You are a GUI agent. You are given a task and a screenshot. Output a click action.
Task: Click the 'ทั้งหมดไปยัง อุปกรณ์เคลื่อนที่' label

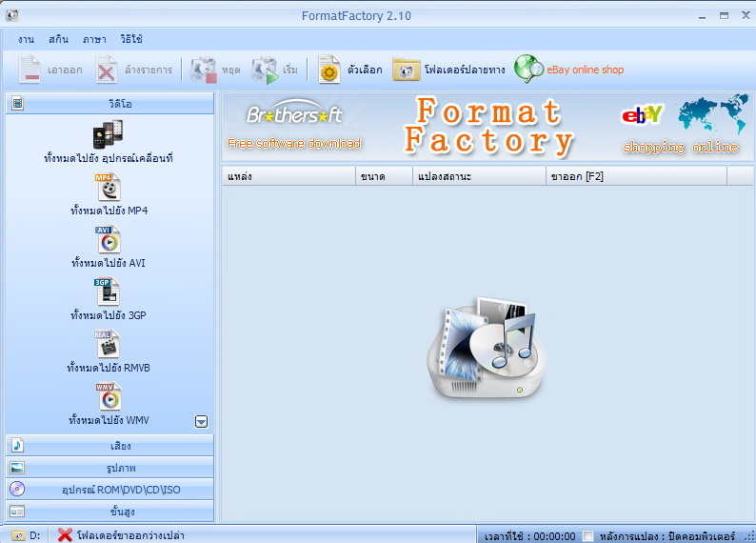click(108, 158)
